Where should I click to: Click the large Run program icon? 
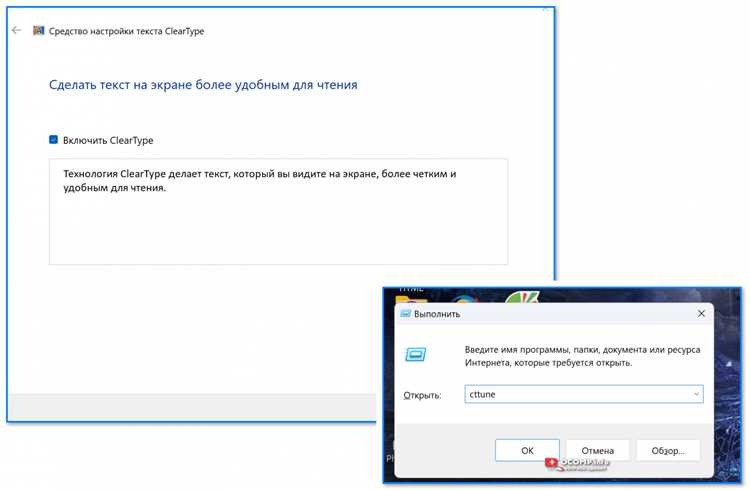pos(415,355)
